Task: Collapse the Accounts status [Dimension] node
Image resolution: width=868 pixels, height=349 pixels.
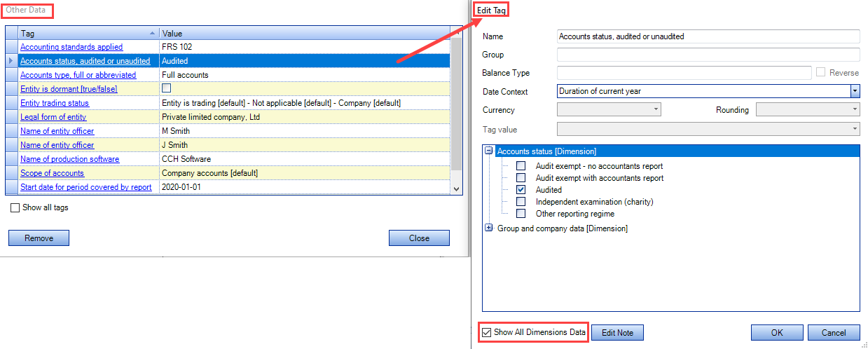Action: pyautogui.click(x=489, y=151)
